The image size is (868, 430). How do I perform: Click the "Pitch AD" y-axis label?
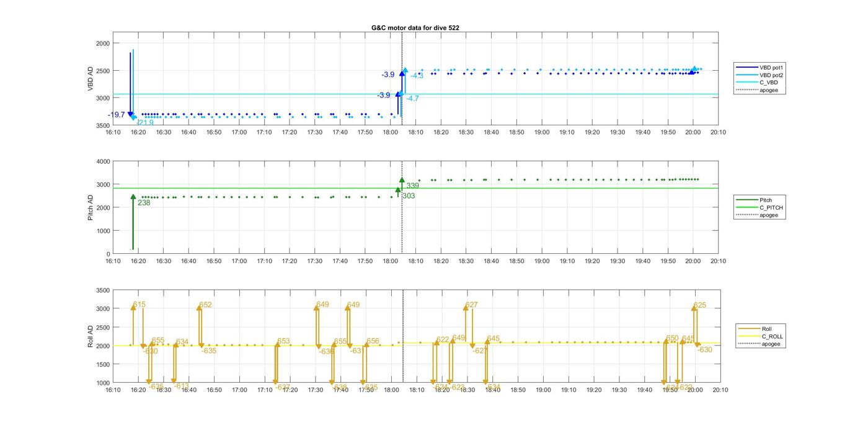point(91,207)
